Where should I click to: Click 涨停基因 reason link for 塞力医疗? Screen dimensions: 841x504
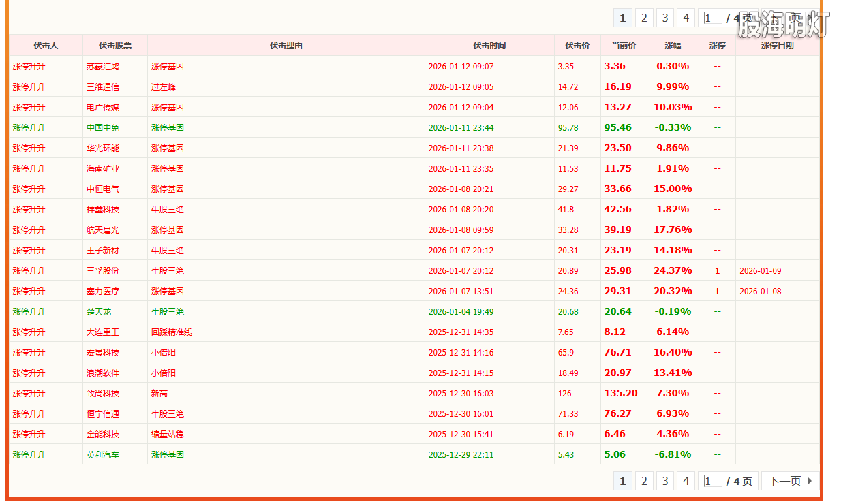(167, 291)
